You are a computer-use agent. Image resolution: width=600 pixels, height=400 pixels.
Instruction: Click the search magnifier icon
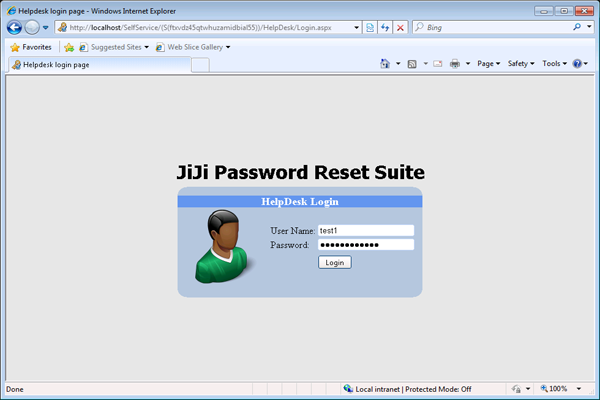(577, 27)
